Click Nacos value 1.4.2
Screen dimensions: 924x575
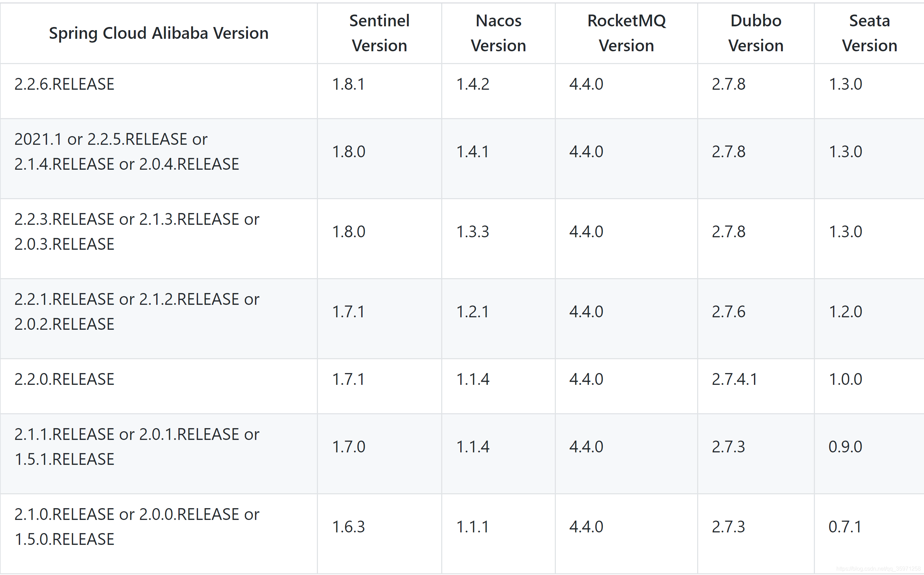(473, 84)
